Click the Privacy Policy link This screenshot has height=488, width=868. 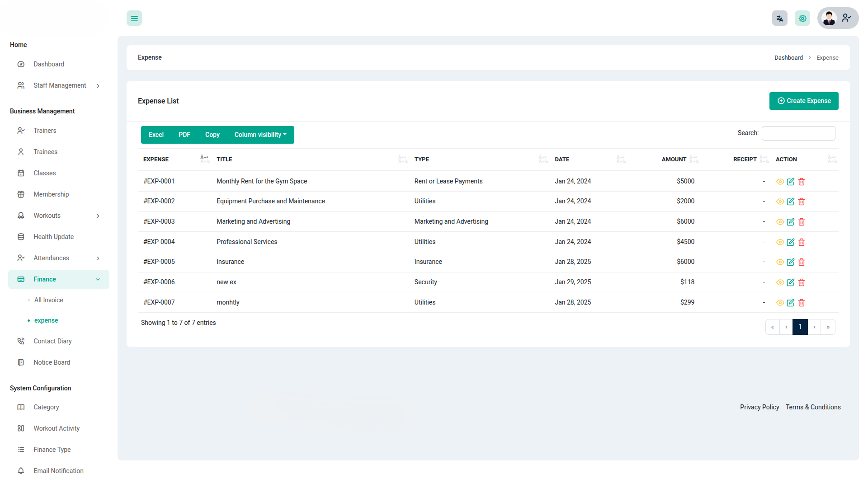click(759, 407)
